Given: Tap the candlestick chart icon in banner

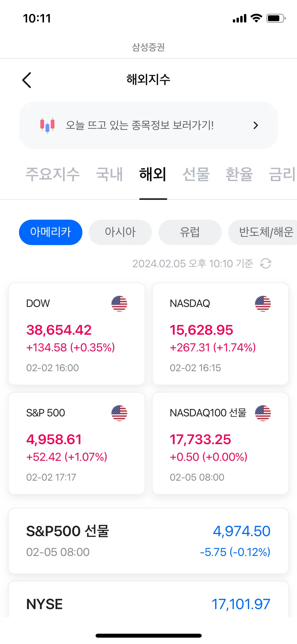Looking at the screenshot, I should tap(48, 125).
